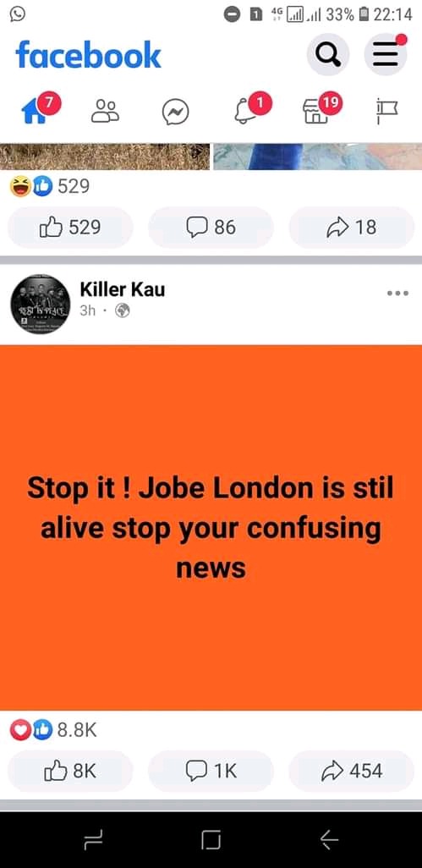The height and width of the screenshot is (868, 422).
Task: View 8.8K reactions list
Action: [x=53, y=731]
